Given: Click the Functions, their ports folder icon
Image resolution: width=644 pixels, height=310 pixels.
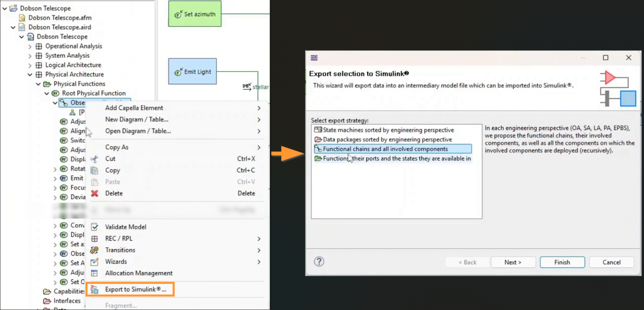Looking at the screenshot, I should pos(318,159).
